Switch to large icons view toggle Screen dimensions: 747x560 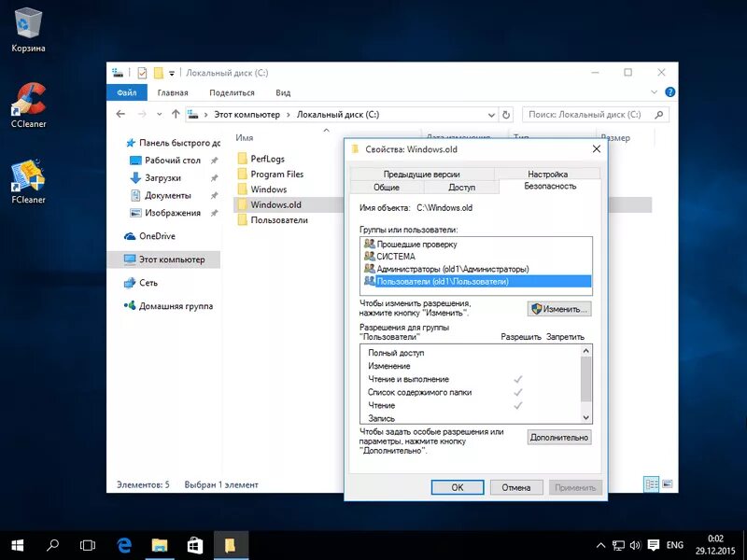[x=668, y=484]
